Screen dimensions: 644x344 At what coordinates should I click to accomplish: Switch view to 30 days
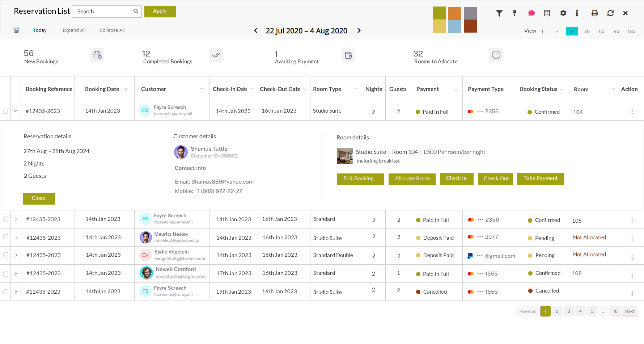click(x=586, y=32)
